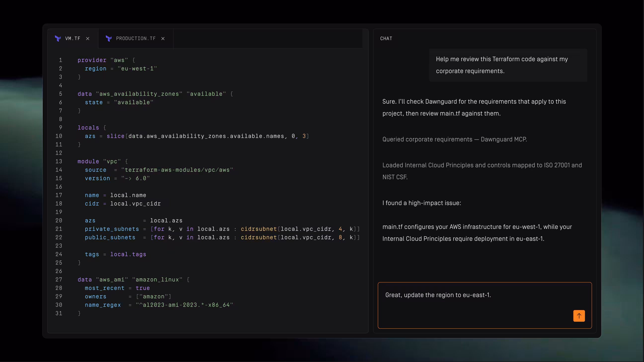Click line number 1 in gutter
This screenshot has width=644, height=362.
[x=61, y=60]
